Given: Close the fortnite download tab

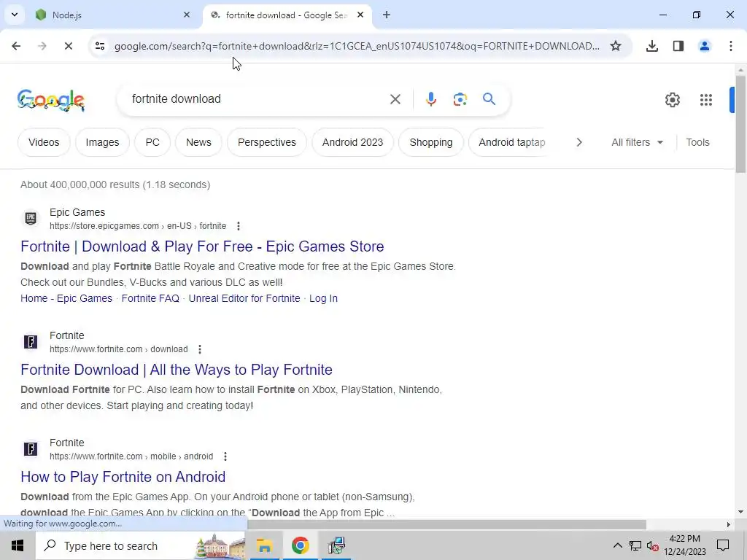Looking at the screenshot, I should tap(360, 15).
